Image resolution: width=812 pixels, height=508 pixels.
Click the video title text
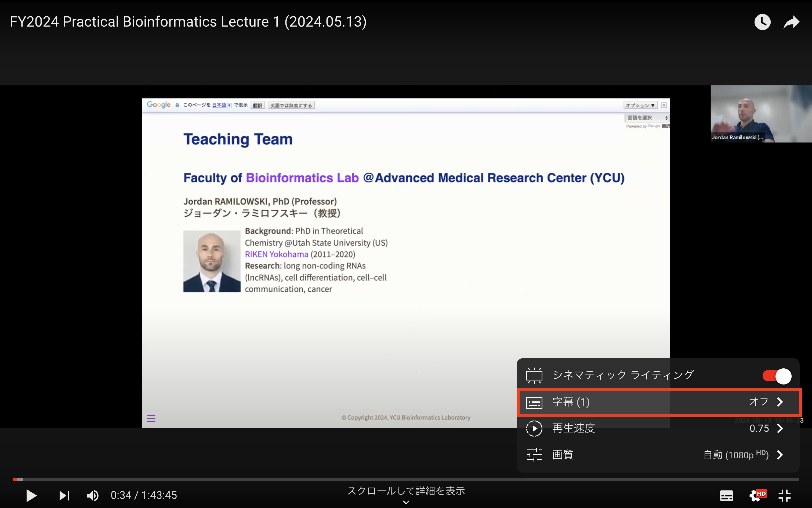(x=188, y=22)
